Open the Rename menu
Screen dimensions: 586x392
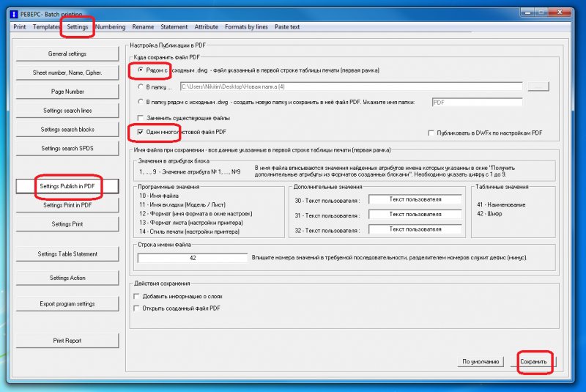[143, 27]
